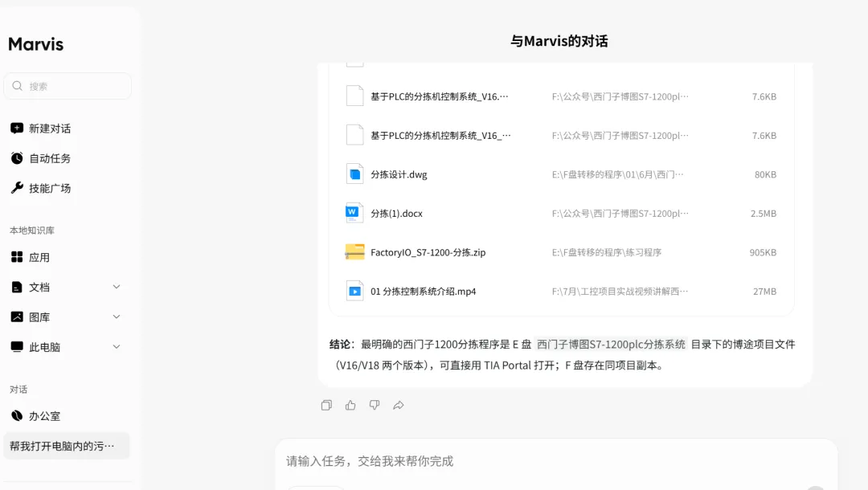Like the response with thumbs up
Image resolution: width=868 pixels, height=490 pixels.
(350, 406)
